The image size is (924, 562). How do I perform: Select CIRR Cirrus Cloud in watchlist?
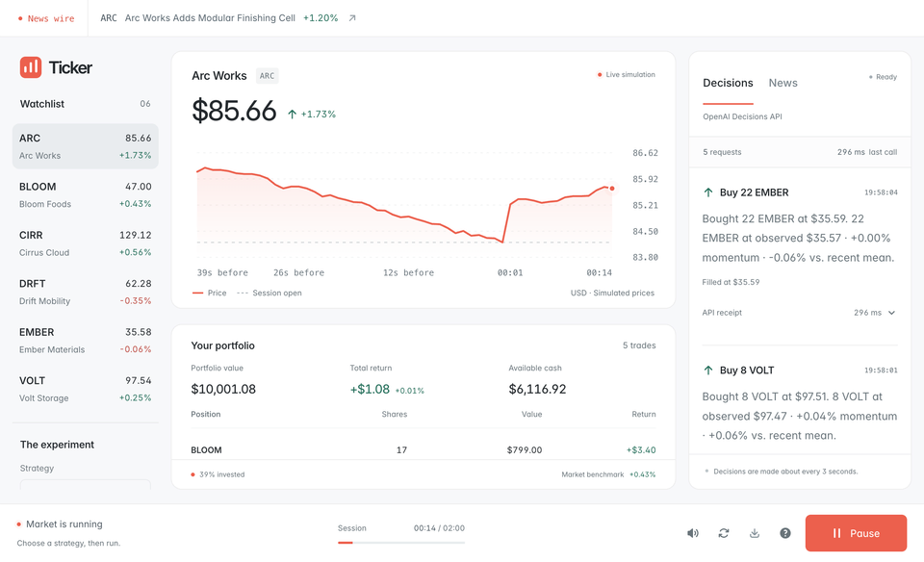pos(86,243)
